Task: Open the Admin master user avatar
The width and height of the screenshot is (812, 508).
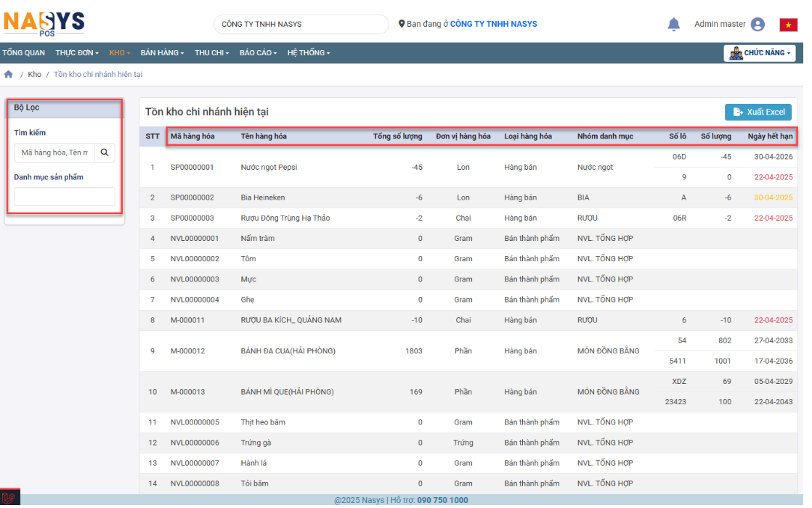Action: pos(758,25)
